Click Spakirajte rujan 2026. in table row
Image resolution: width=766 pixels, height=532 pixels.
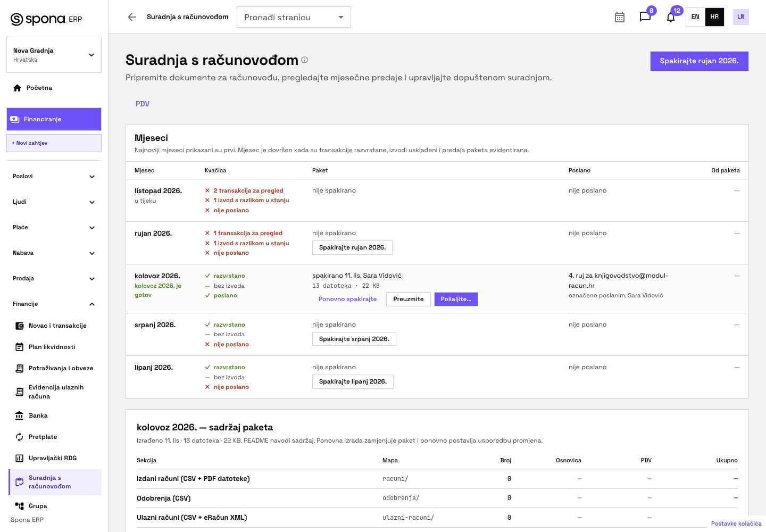(x=352, y=247)
